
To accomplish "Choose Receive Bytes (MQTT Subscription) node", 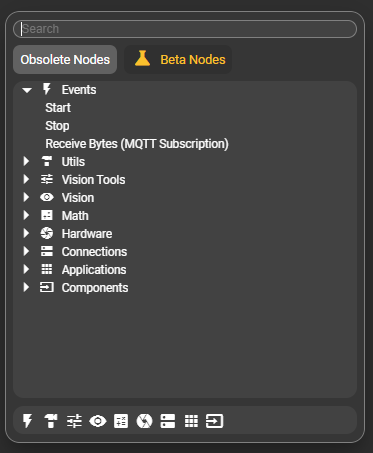I will [x=137, y=144].
